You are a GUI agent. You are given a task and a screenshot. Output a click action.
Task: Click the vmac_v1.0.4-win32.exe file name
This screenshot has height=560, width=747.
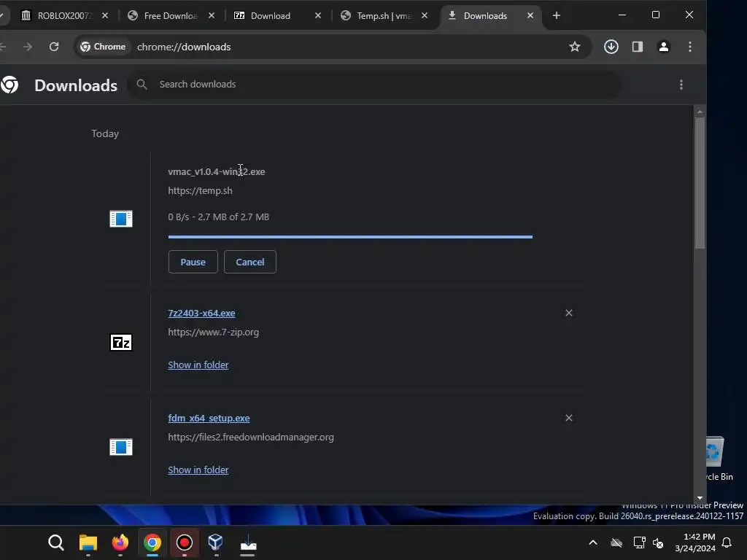tap(216, 171)
